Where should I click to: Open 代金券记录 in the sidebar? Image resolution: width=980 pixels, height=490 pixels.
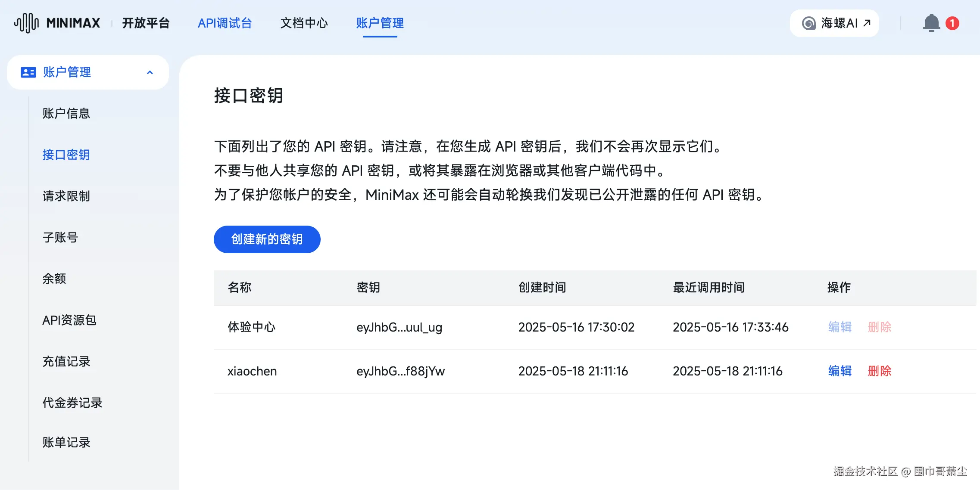coord(72,403)
